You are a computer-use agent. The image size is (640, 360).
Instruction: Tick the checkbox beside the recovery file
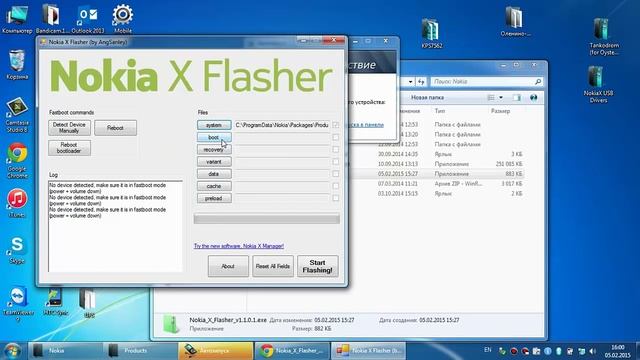336,149
